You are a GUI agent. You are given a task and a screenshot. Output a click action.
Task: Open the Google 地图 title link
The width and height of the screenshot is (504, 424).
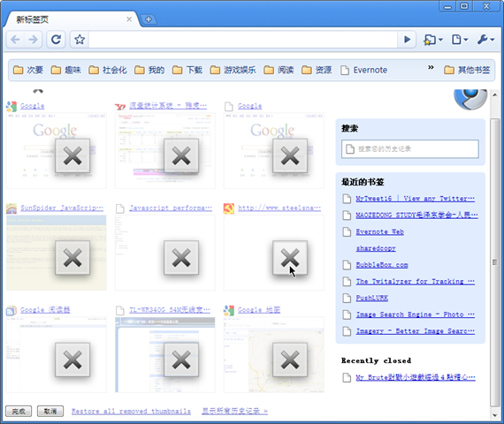[259, 310]
